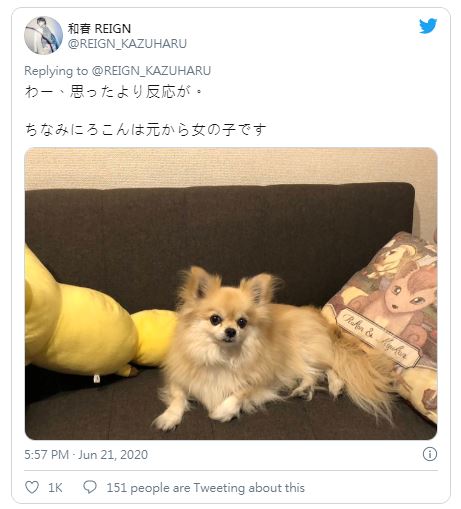Click the 和春 REIGN display name
The height and width of the screenshot is (509, 461).
pyautogui.click(x=99, y=29)
